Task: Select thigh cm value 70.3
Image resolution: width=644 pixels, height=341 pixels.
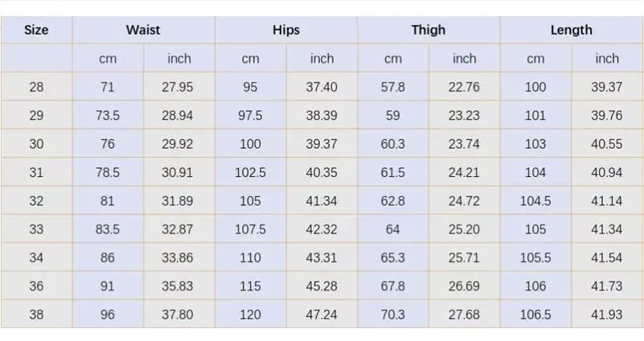Action: pos(392,314)
